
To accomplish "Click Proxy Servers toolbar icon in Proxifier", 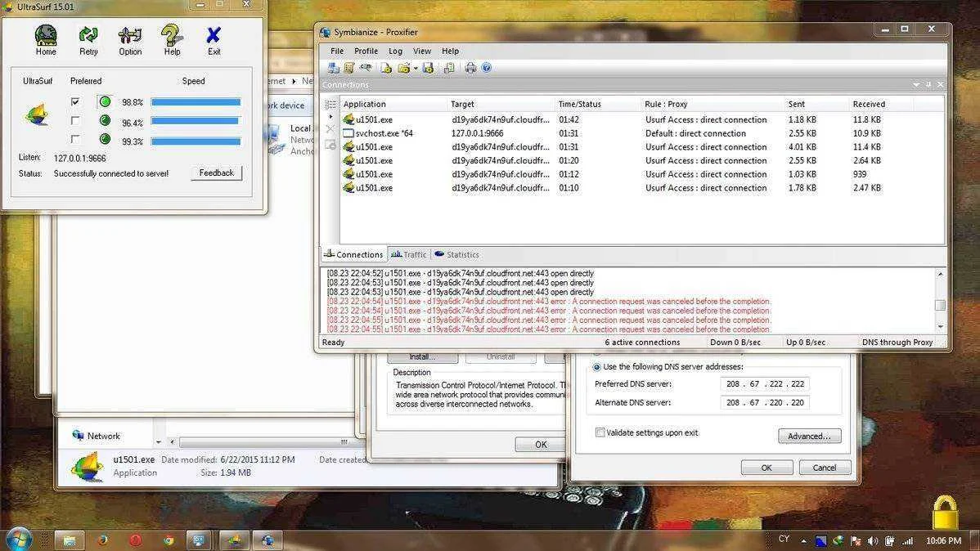I will pyautogui.click(x=333, y=68).
